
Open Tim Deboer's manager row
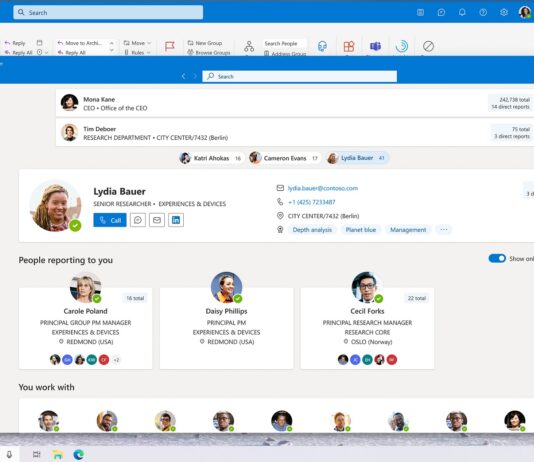pyautogui.click(x=295, y=133)
